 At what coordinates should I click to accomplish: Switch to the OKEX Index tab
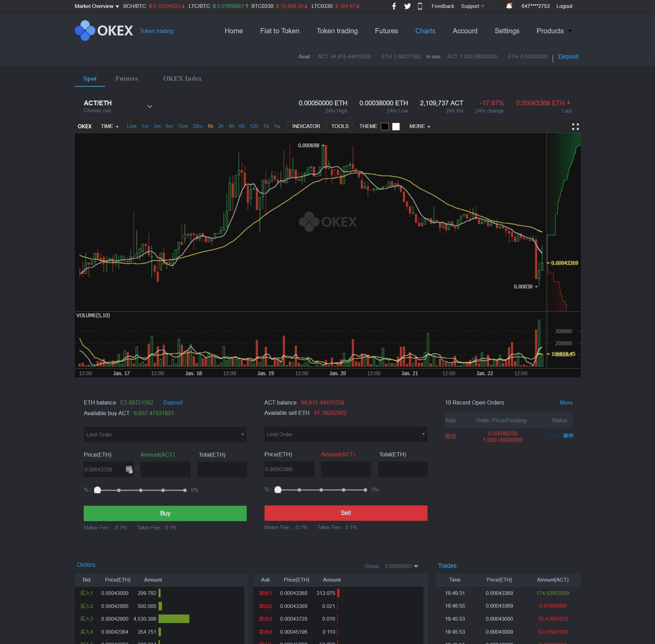tap(182, 79)
